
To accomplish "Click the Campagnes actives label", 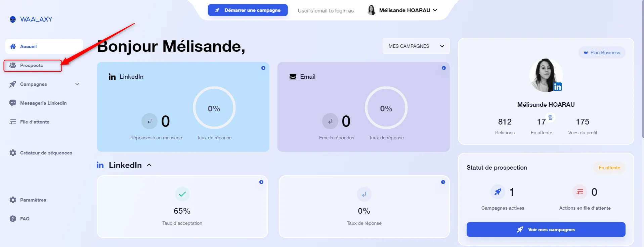I will 503,208.
